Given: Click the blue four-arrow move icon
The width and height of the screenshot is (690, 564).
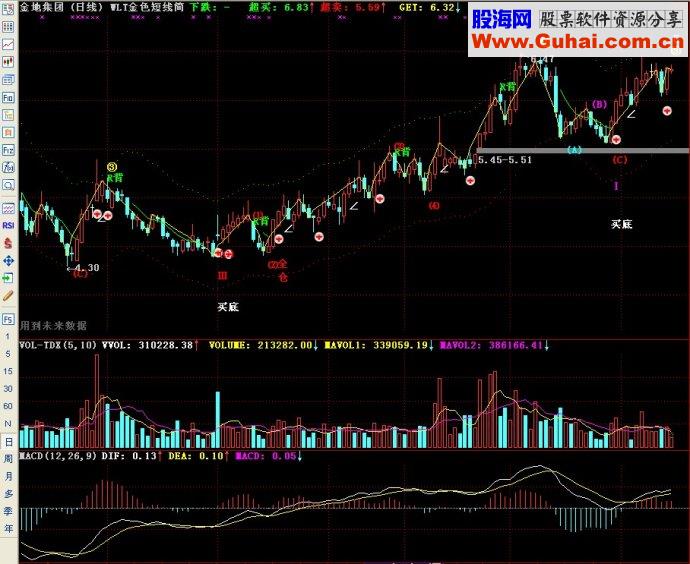Looking at the screenshot, I should coord(8,260).
